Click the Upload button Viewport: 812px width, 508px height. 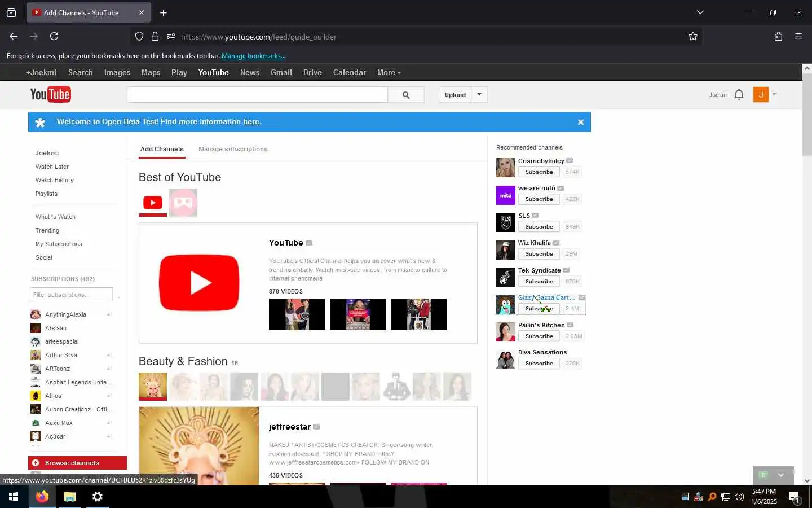pyautogui.click(x=455, y=95)
